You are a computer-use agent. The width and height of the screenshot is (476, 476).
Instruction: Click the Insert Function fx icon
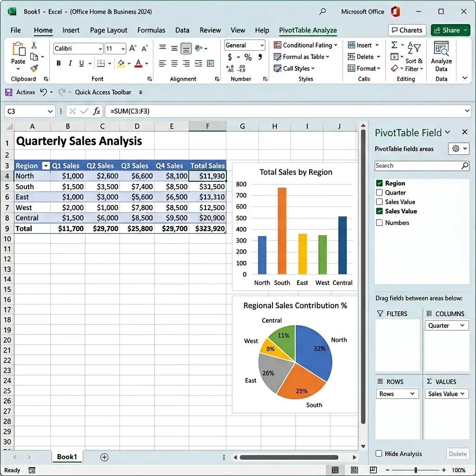coord(97,111)
